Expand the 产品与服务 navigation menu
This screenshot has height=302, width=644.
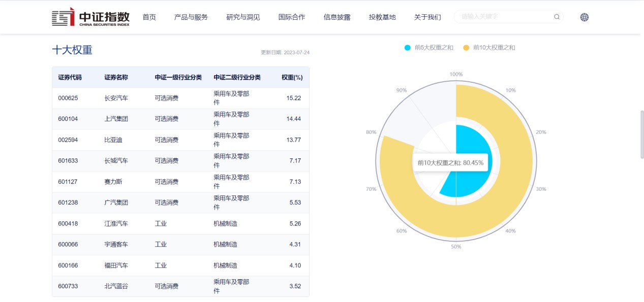(x=191, y=17)
